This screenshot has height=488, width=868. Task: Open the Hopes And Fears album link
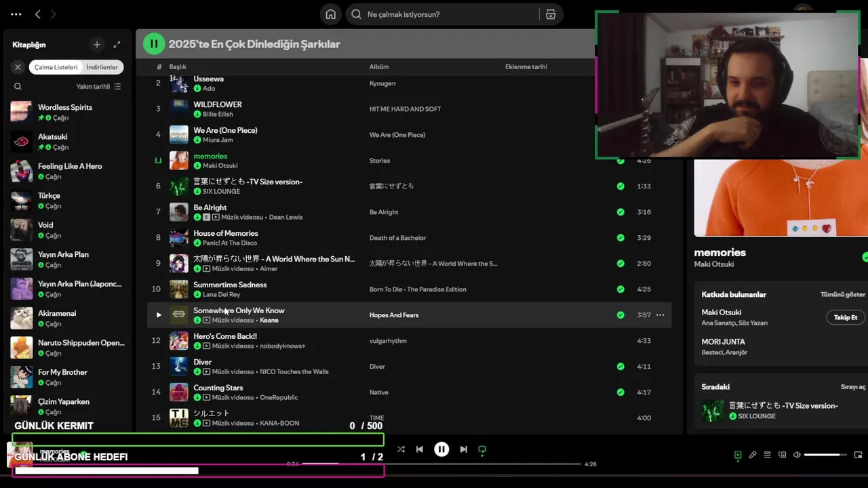394,315
